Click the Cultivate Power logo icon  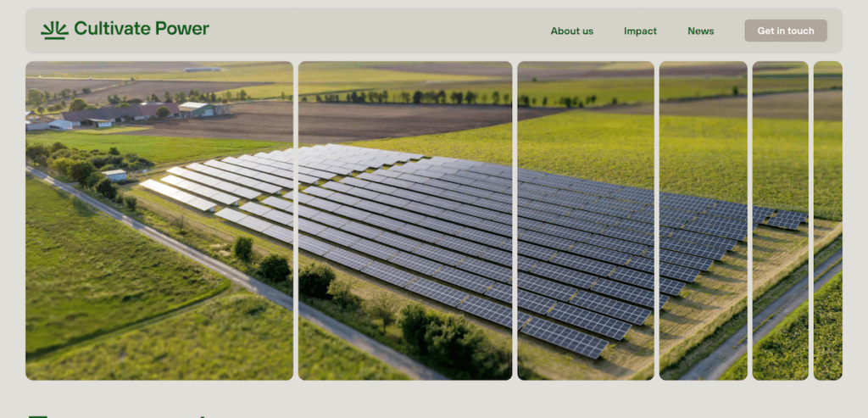coord(54,30)
